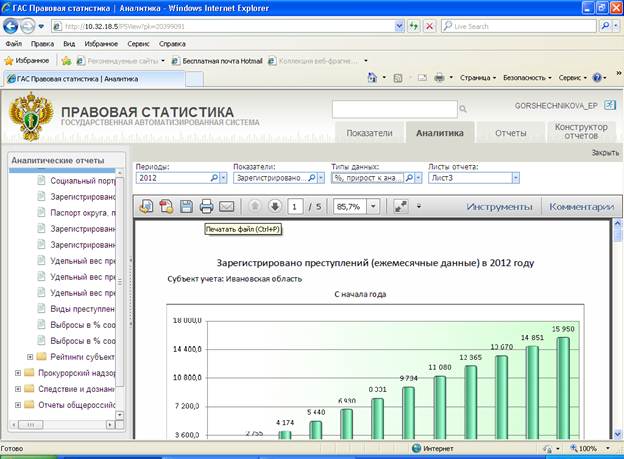Open the Инструменты panel
Screen dimensions: 624x459
point(499,207)
